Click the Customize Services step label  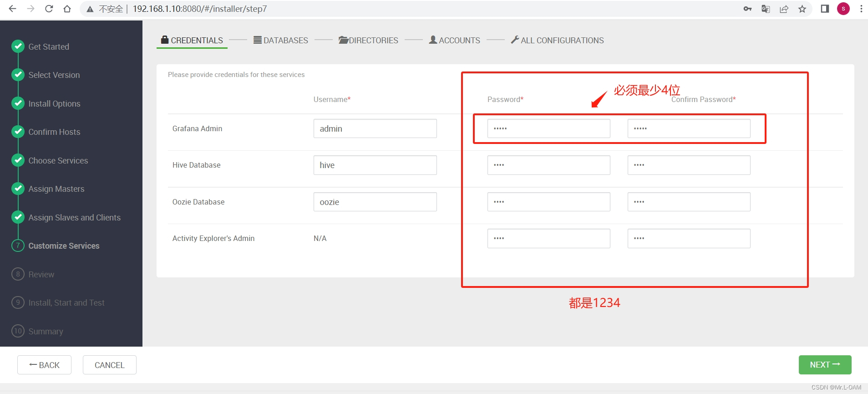point(64,246)
